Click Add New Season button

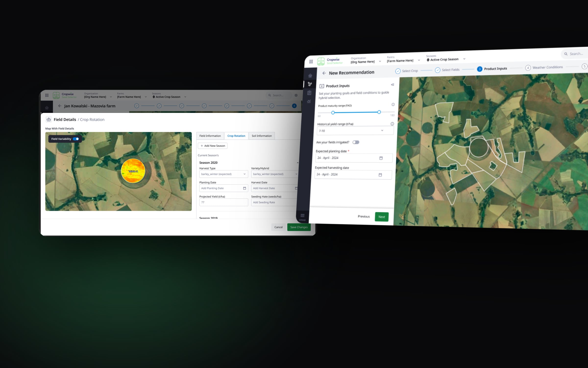(x=213, y=146)
